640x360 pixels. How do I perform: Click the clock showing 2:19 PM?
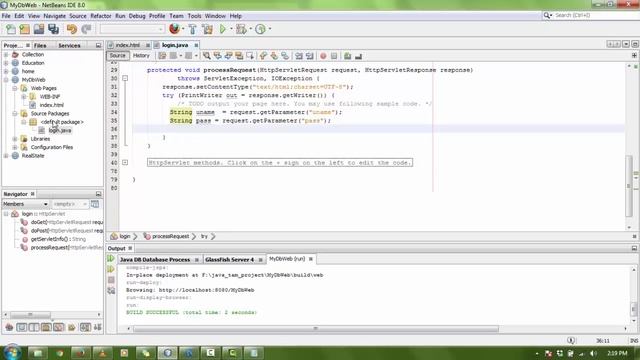coord(618,353)
